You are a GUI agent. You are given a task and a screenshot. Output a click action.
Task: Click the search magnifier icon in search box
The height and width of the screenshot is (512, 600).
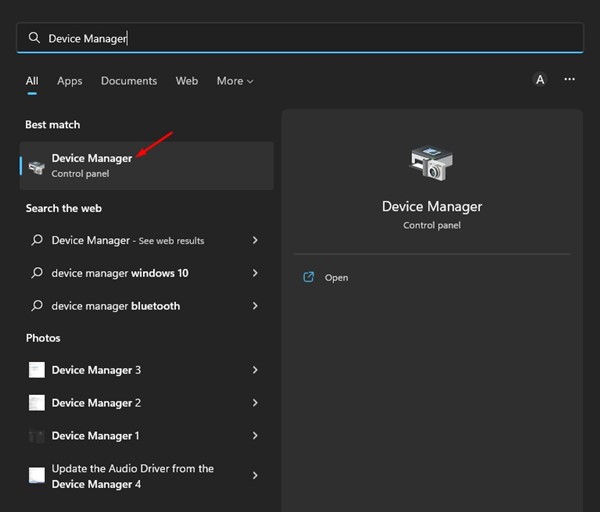pyautogui.click(x=34, y=38)
